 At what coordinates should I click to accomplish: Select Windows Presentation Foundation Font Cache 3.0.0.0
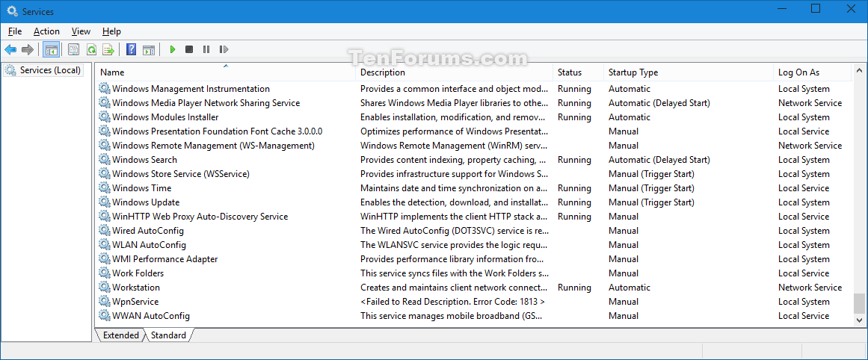[x=217, y=131]
